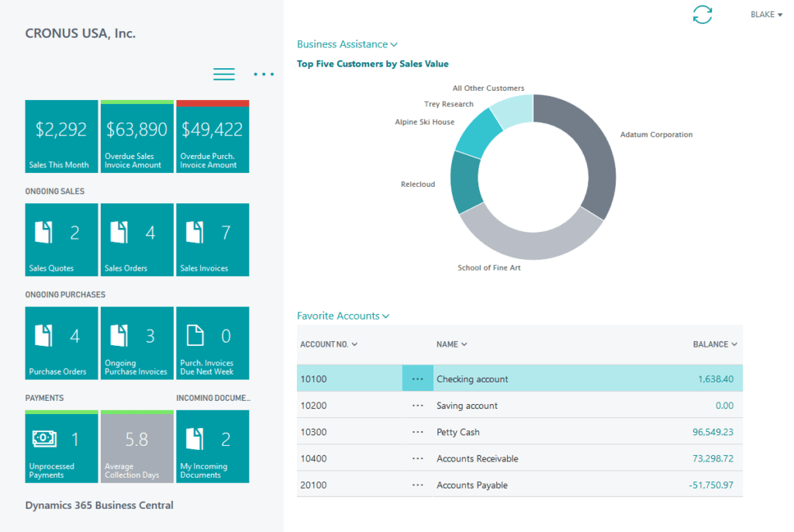Open the My Incoming Documents tile
This screenshot has width=794, height=532.
[x=212, y=447]
